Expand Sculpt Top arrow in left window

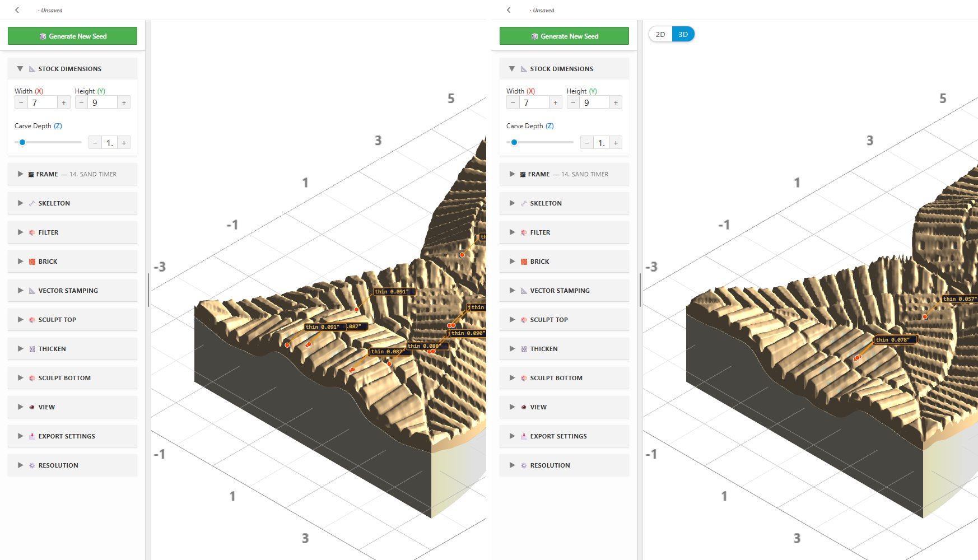tap(20, 320)
